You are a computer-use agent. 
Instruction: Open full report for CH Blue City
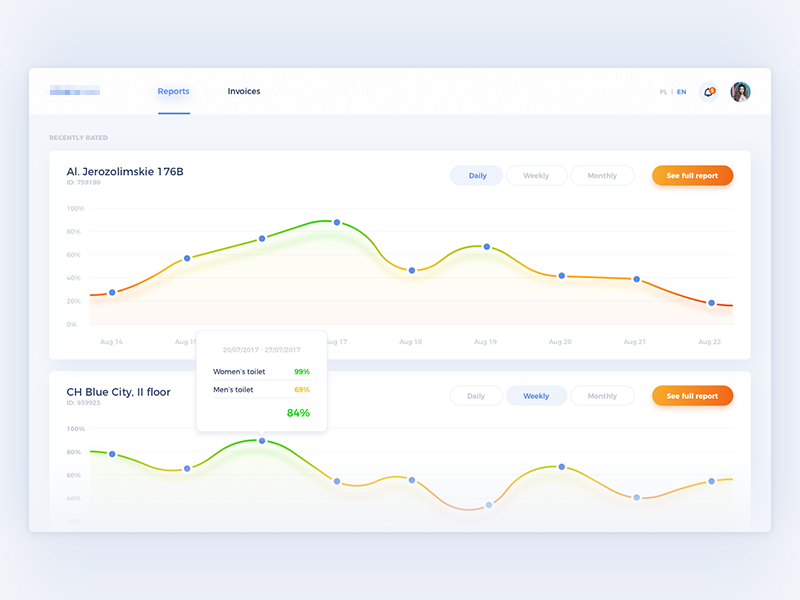pos(692,395)
